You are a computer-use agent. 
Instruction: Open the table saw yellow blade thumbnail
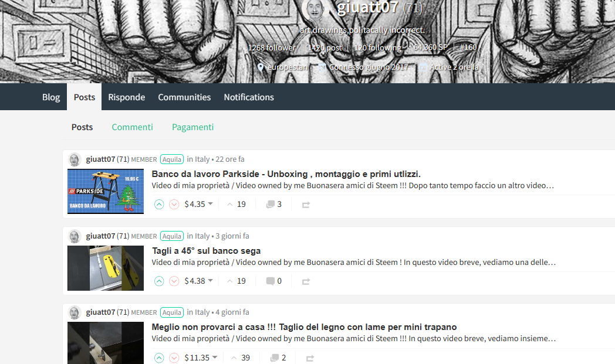coord(106,268)
